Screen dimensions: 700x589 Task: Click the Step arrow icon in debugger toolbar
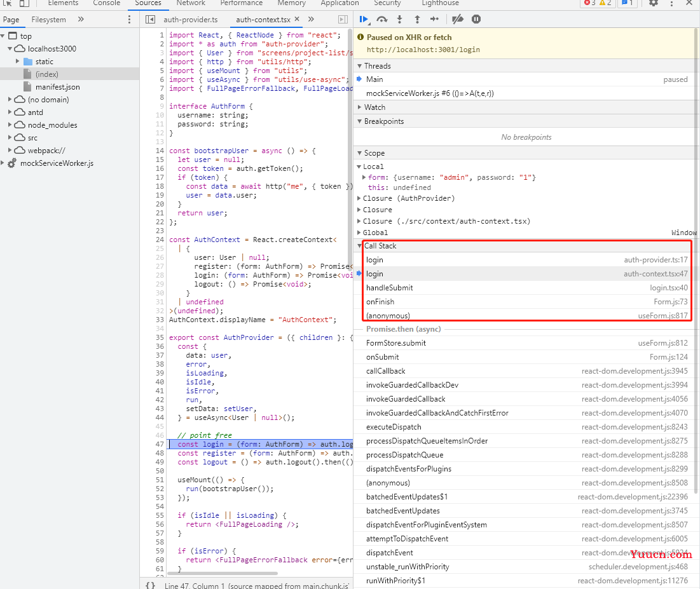tap(434, 19)
